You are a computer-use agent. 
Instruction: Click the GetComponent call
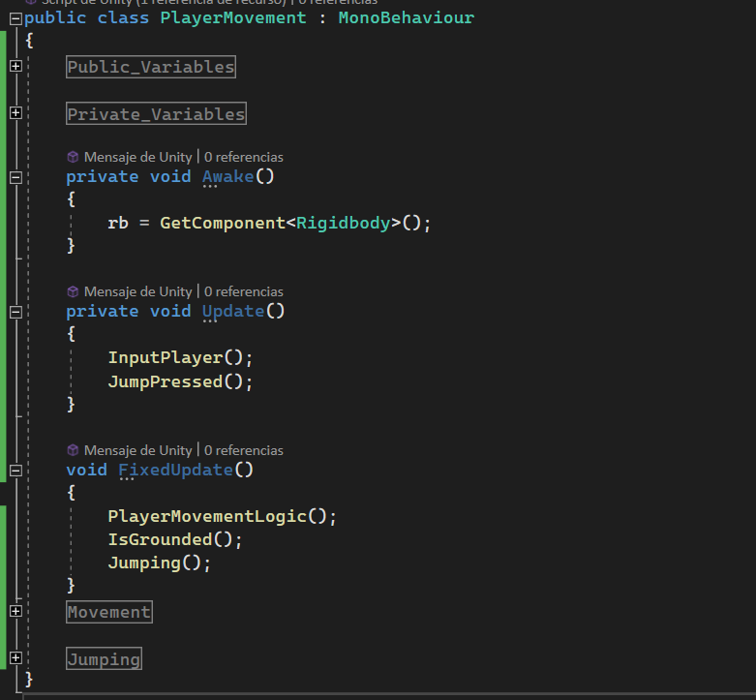(x=223, y=223)
